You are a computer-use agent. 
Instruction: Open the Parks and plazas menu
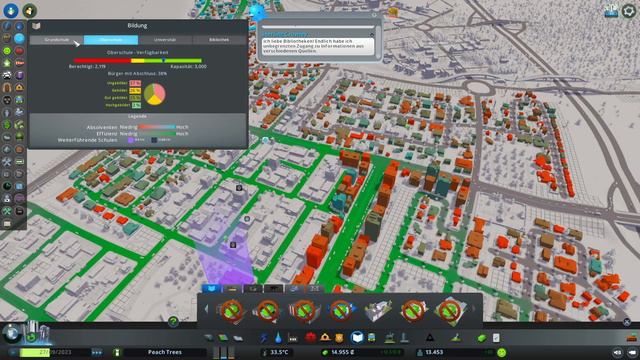(390, 338)
